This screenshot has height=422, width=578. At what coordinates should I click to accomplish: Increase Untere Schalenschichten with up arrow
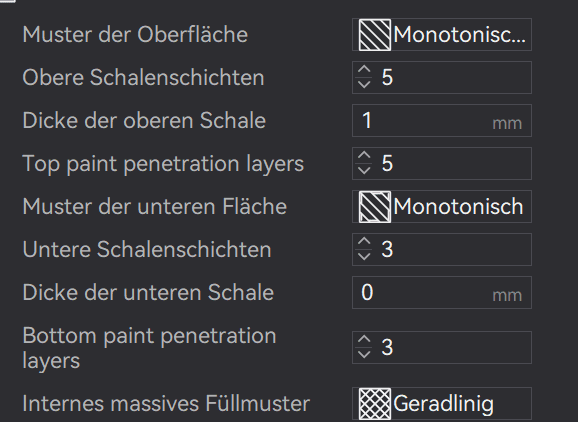click(x=364, y=242)
